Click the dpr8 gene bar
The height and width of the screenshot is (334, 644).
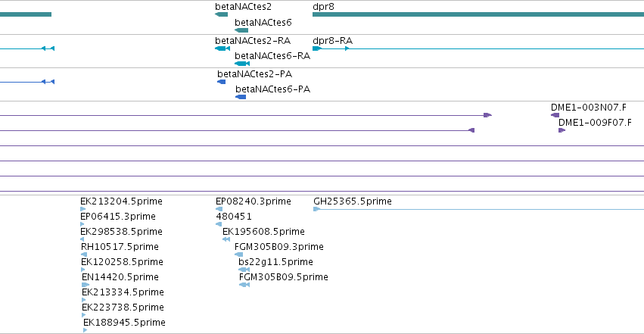[x=478, y=14]
